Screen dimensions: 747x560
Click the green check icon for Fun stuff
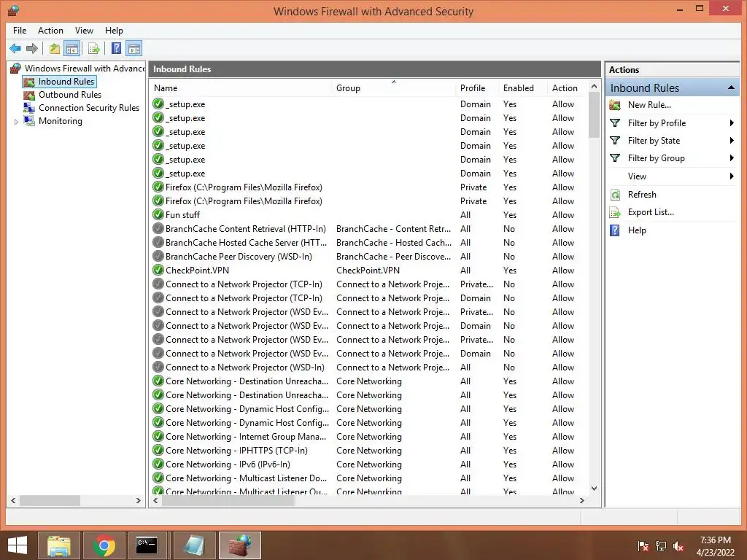pyautogui.click(x=158, y=215)
